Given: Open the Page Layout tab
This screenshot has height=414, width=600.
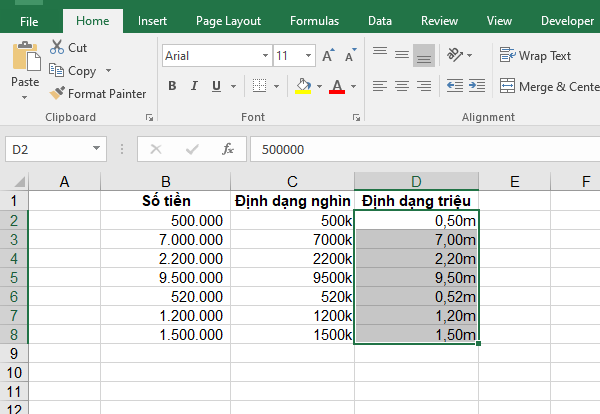Looking at the screenshot, I should point(228,20).
